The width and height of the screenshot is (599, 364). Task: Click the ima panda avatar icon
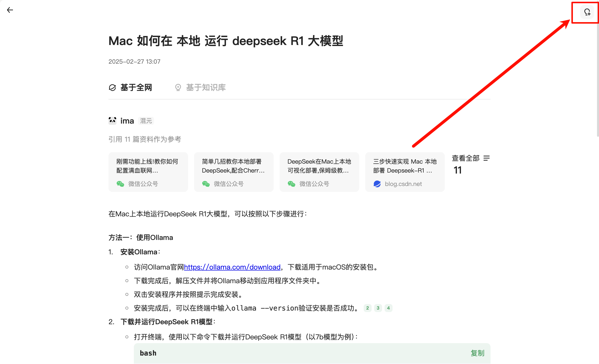click(x=112, y=121)
